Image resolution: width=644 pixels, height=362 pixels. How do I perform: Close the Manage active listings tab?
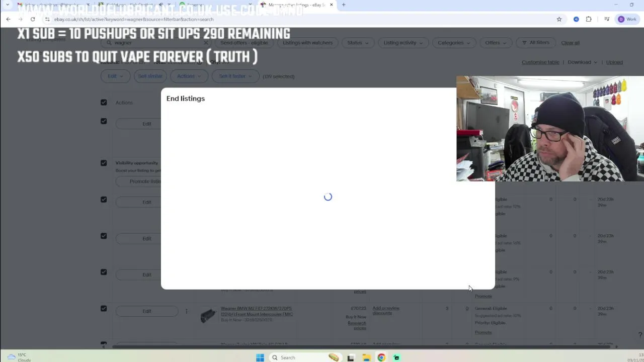331,5
